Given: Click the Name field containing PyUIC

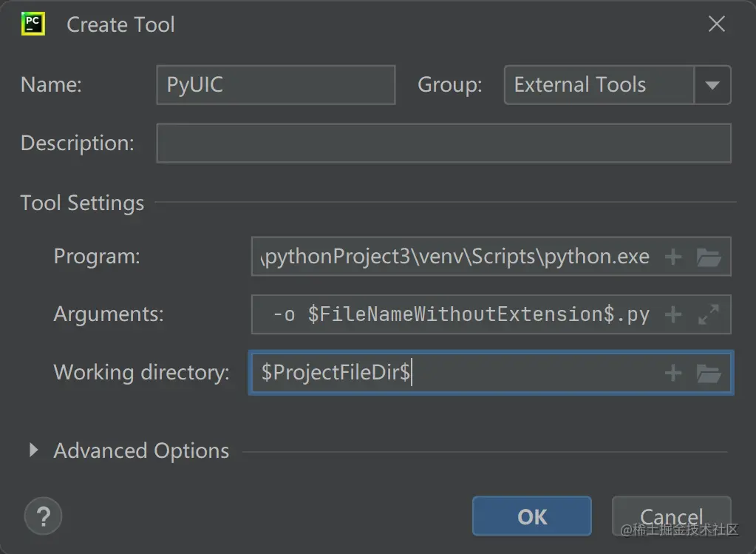Looking at the screenshot, I should pos(276,85).
